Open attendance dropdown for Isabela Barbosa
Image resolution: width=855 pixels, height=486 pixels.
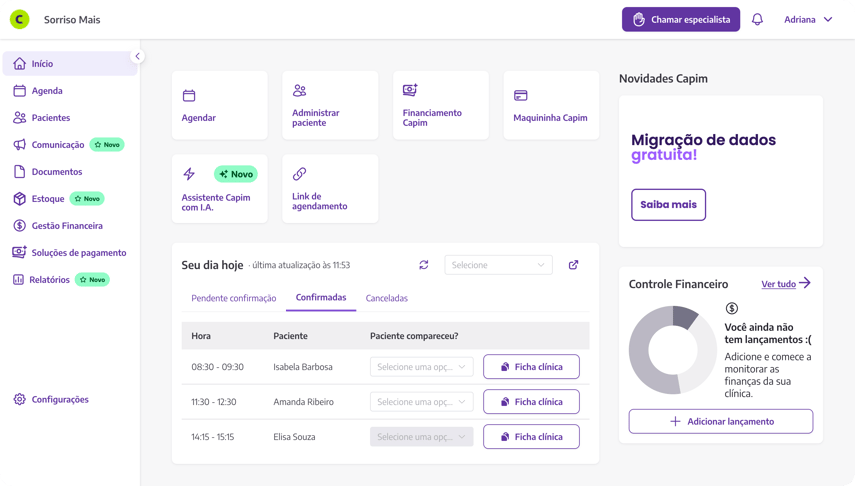point(421,367)
